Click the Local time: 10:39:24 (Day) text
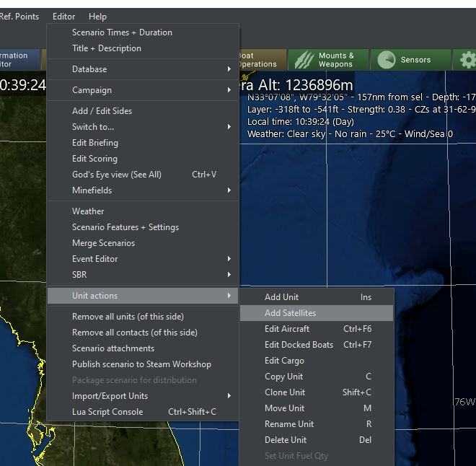476x466 pixels. tap(301, 122)
